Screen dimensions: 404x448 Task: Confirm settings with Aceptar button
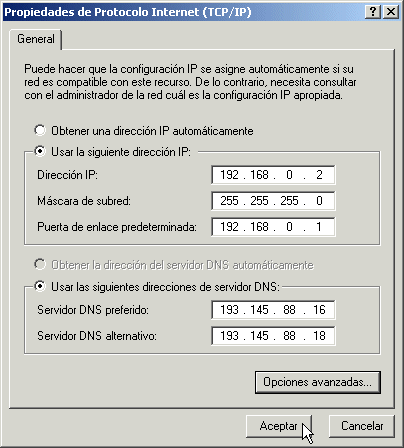click(279, 426)
